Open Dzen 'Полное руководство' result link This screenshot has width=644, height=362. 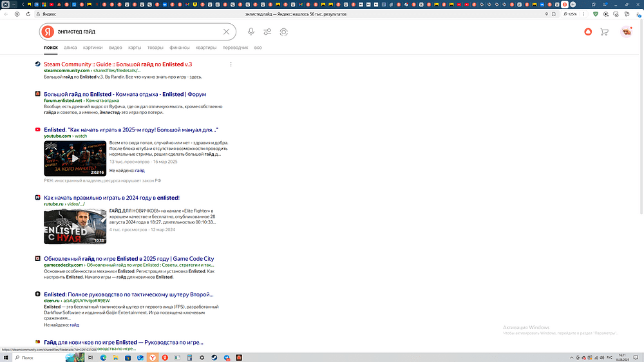click(129, 294)
